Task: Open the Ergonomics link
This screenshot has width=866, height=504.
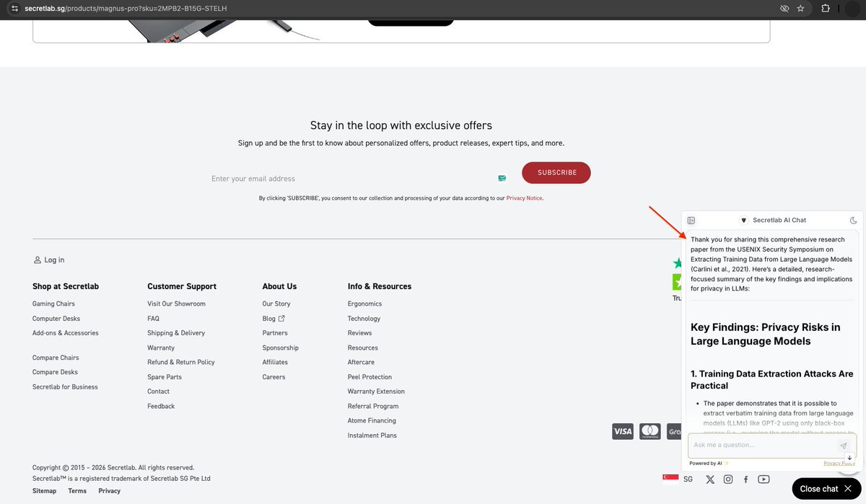Action: pos(364,304)
